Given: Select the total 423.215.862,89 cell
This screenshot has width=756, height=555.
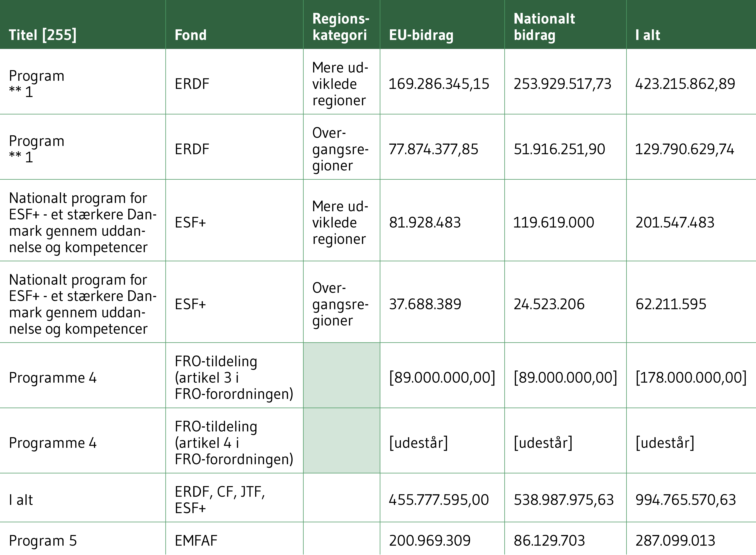Looking at the screenshot, I should pyautogui.click(x=685, y=84).
